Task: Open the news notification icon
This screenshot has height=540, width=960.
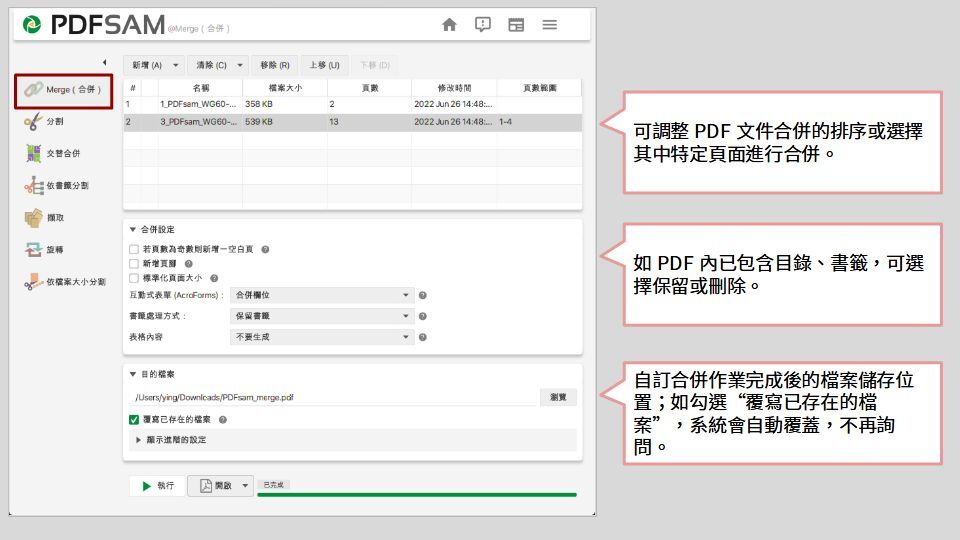Action: click(483, 25)
